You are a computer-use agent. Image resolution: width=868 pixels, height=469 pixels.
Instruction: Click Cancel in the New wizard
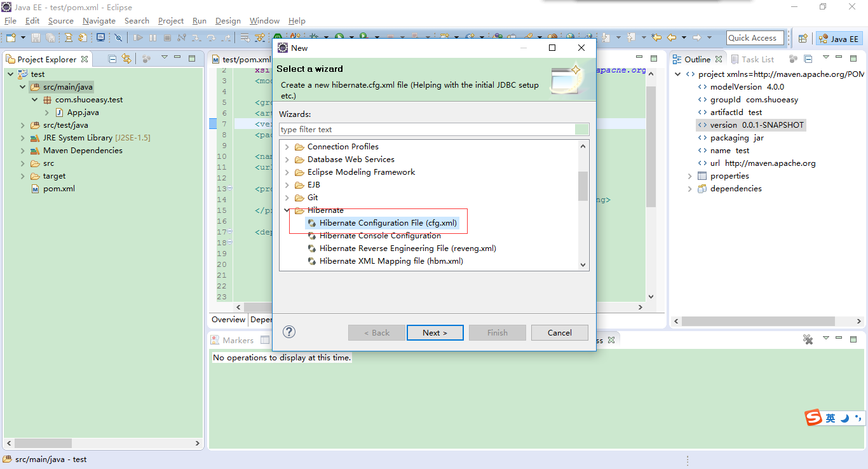click(x=560, y=332)
